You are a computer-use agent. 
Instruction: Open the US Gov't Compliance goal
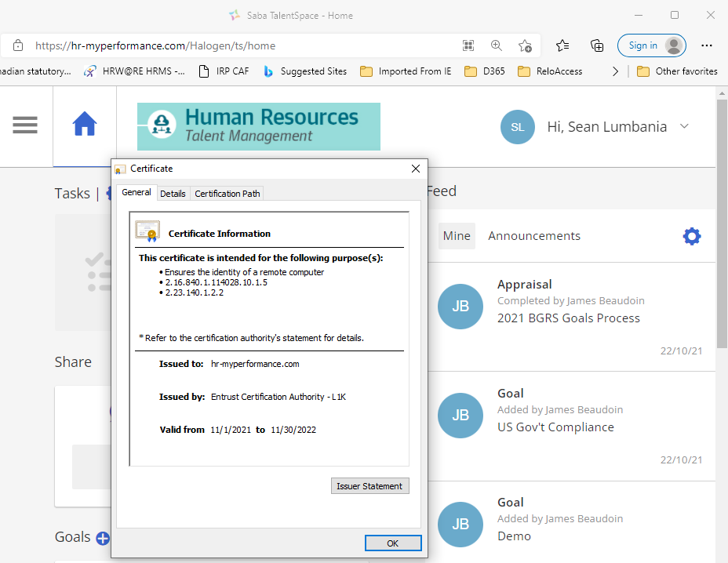[555, 427]
